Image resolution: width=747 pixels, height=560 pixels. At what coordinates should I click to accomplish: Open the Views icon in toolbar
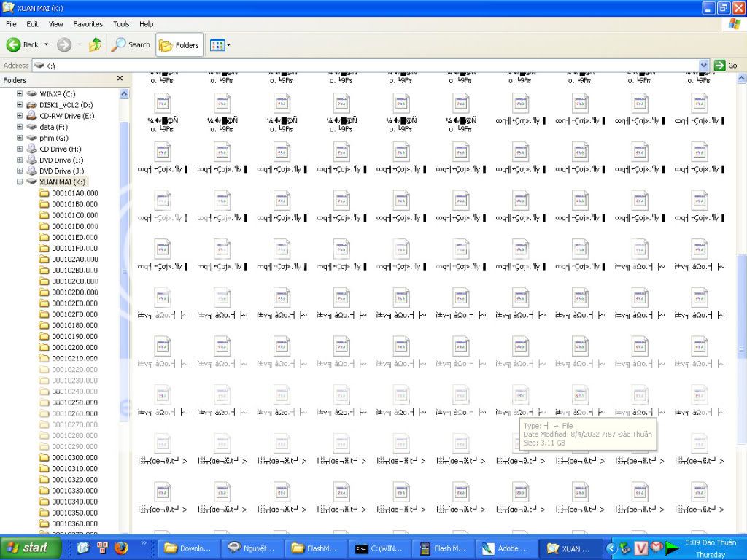(x=219, y=45)
